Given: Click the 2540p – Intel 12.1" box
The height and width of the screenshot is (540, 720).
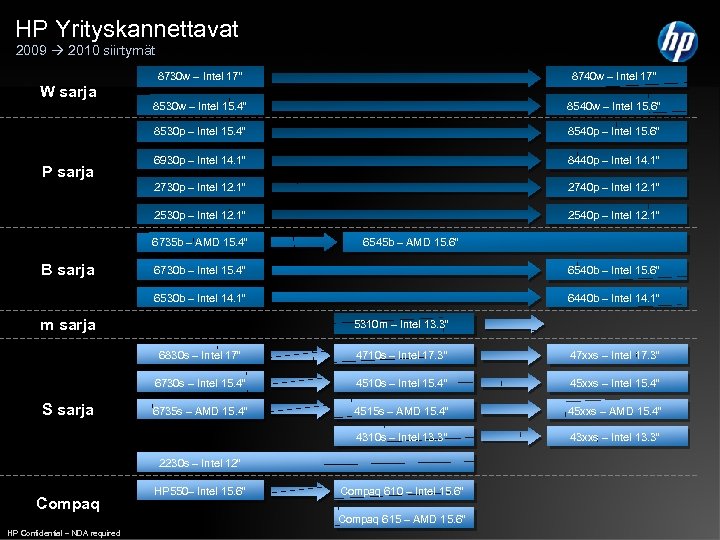Looking at the screenshot, I should click(x=616, y=214).
